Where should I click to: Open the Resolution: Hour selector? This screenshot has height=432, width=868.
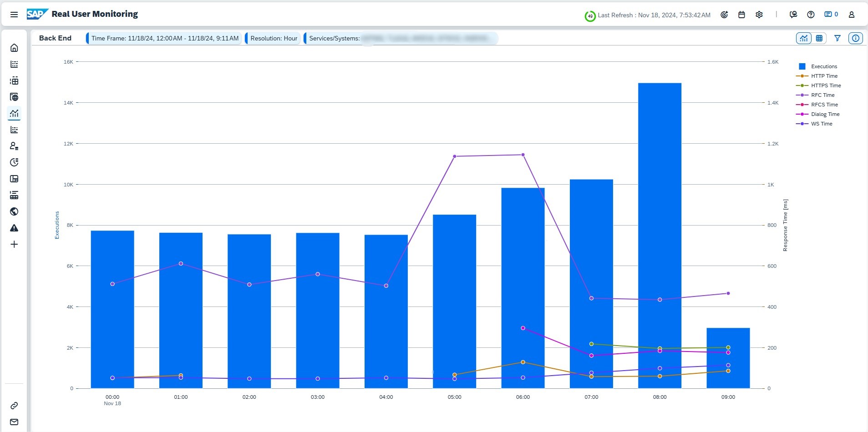point(274,38)
